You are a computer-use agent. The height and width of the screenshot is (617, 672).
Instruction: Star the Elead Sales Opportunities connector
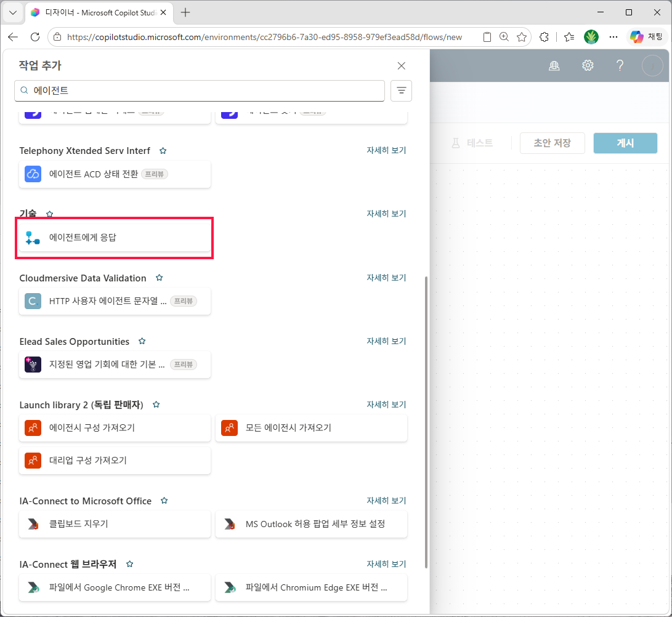142,341
